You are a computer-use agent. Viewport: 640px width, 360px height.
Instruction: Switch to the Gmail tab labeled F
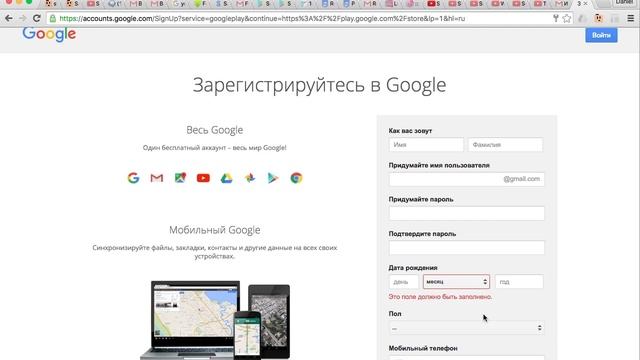242,3
